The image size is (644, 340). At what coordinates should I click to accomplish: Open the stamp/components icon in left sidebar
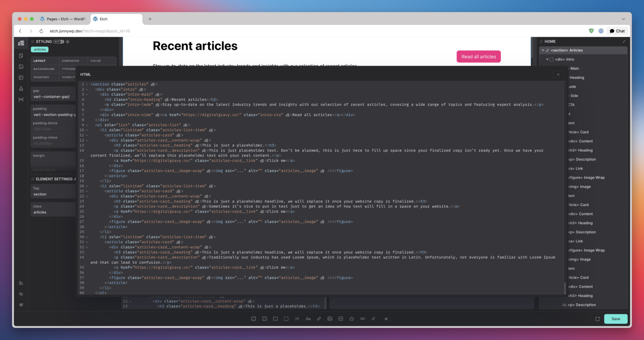(21, 89)
